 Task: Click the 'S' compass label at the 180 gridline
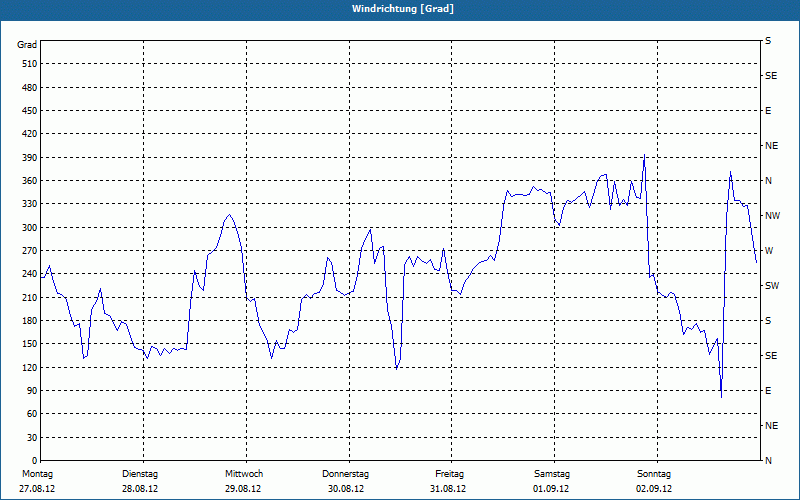point(768,320)
